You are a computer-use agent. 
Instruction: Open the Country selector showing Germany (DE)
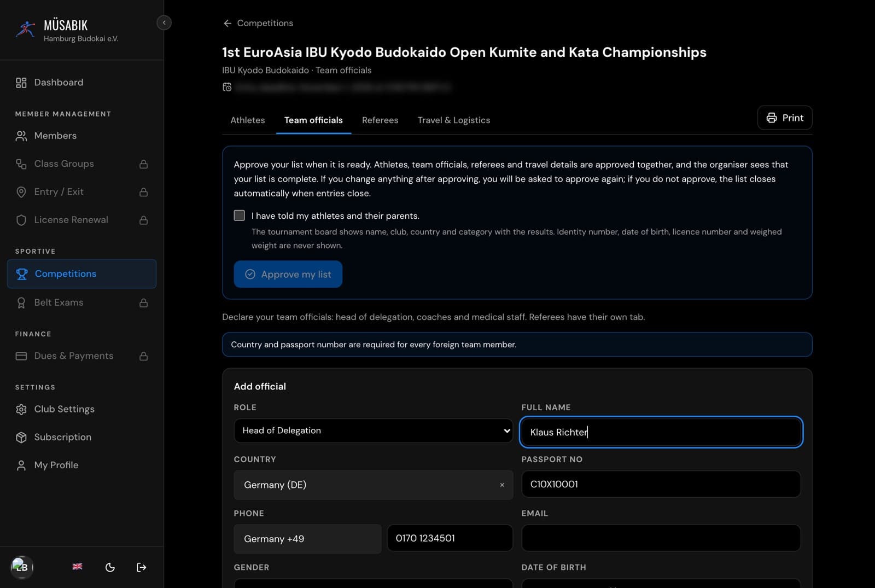[374, 485]
